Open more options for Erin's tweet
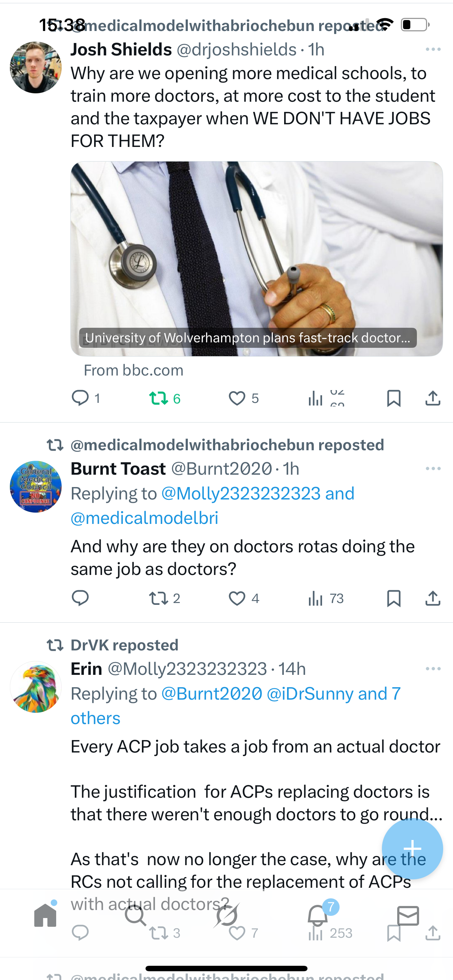 (x=433, y=669)
